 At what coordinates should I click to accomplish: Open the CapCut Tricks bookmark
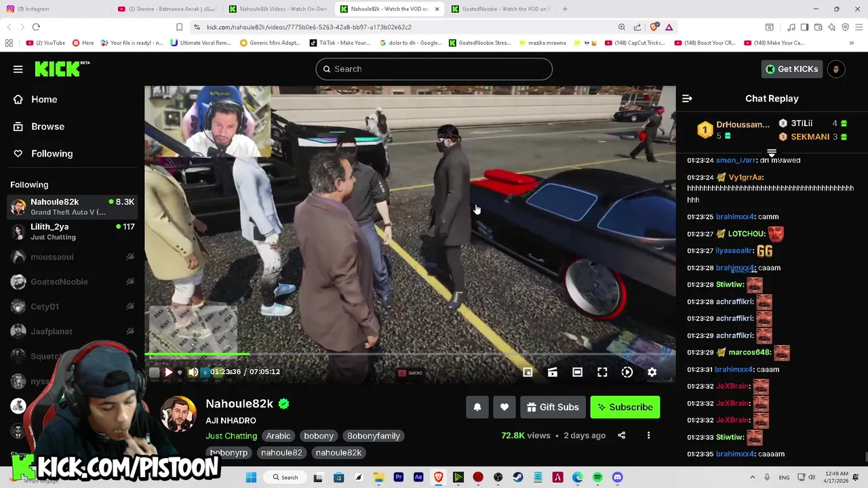pos(635,43)
